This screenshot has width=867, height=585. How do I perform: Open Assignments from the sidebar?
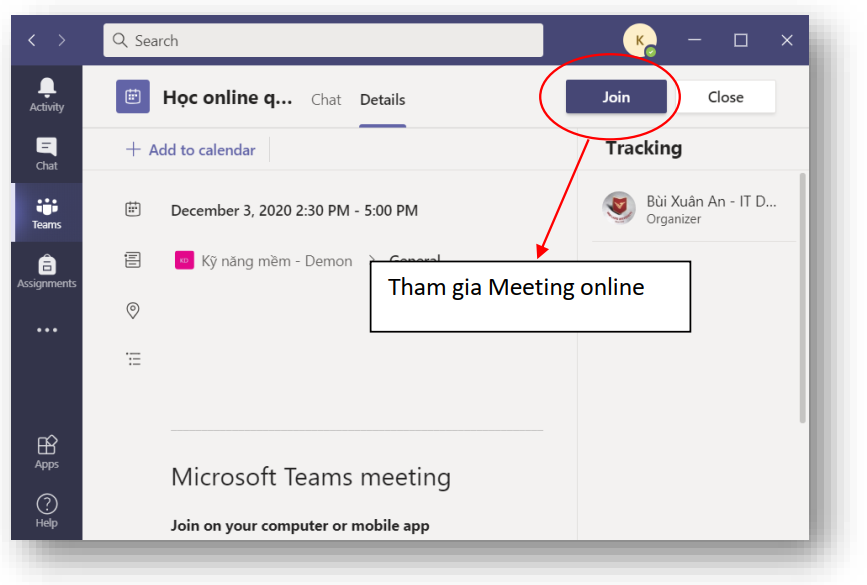click(x=46, y=271)
